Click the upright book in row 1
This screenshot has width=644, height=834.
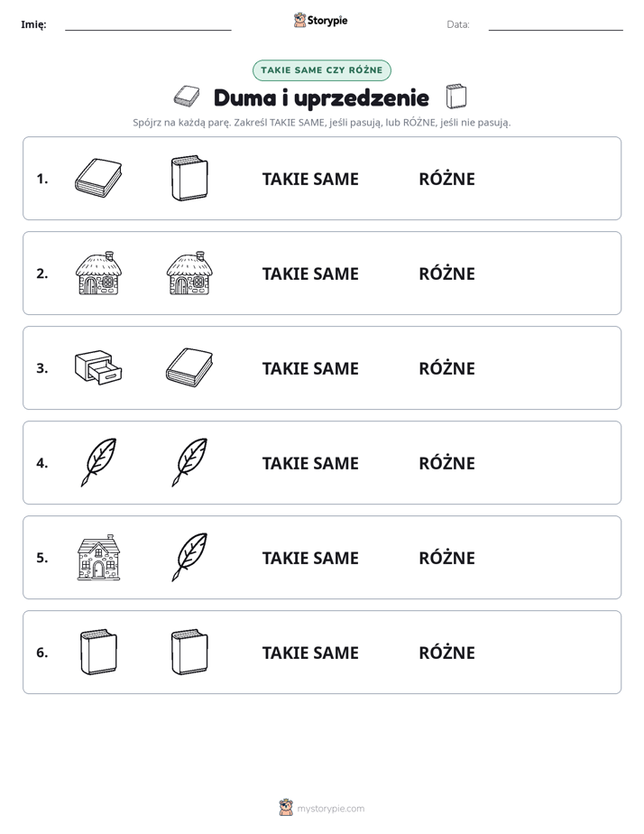pos(189,178)
